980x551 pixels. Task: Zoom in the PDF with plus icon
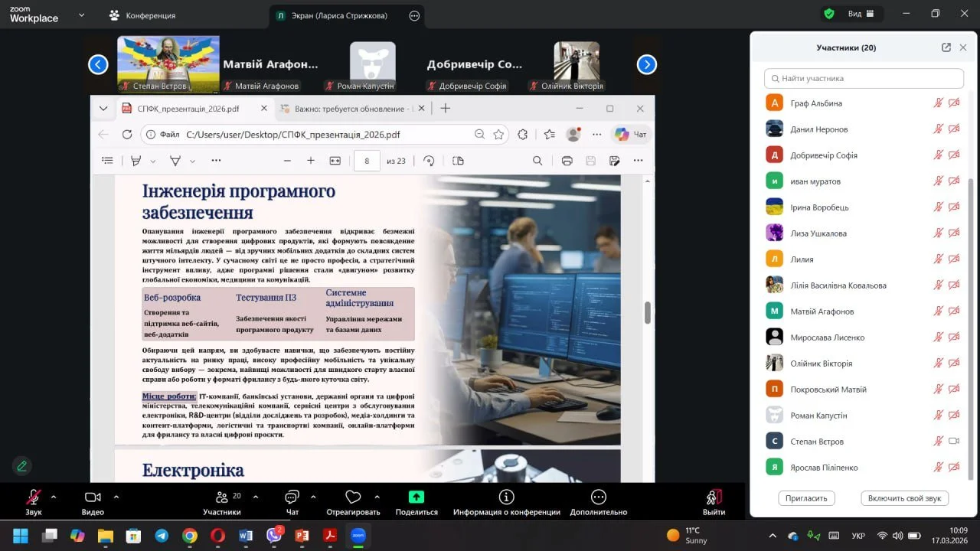click(x=311, y=161)
